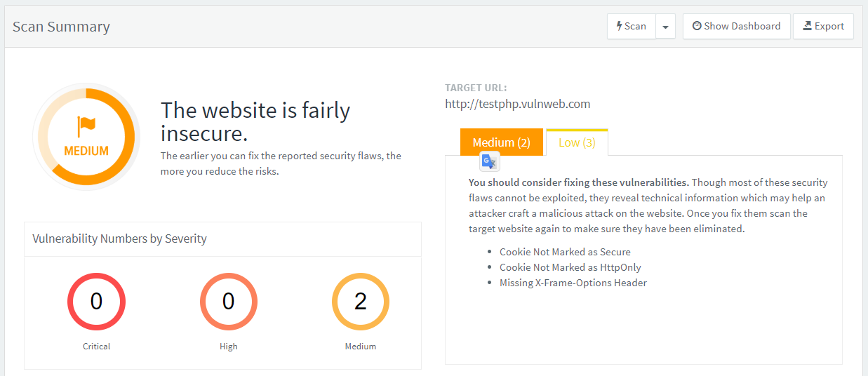
Task: Click the Scan Summary heading
Action: (x=61, y=27)
